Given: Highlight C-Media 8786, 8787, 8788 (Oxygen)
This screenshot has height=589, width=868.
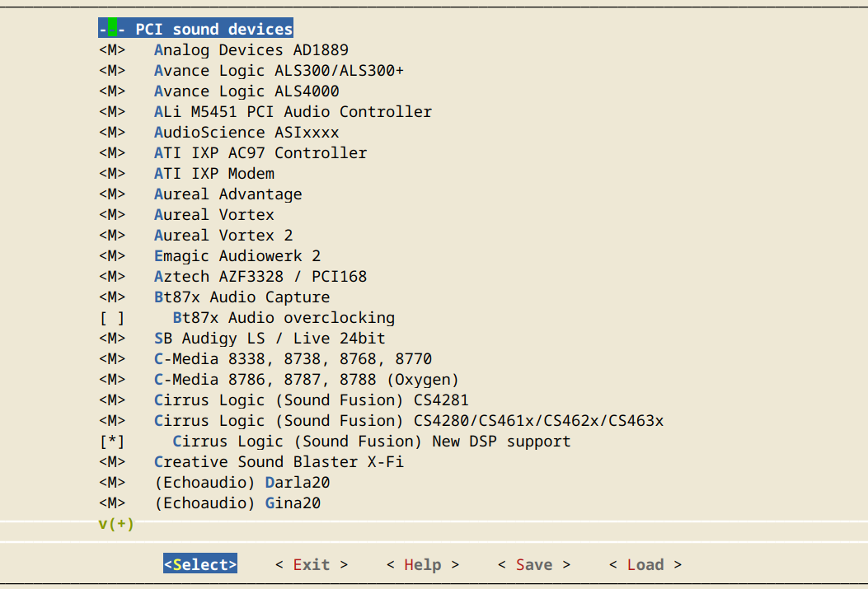Looking at the screenshot, I should [x=306, y=380].
